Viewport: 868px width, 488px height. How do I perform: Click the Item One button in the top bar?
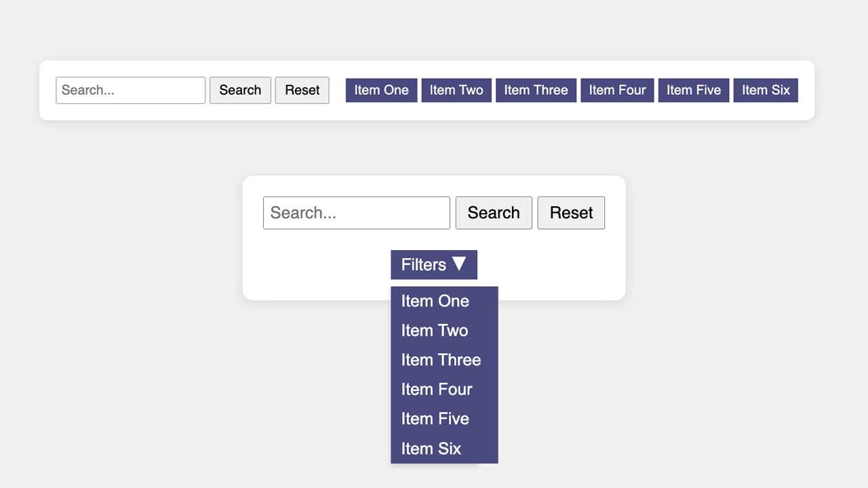click(x=381, y=89)
